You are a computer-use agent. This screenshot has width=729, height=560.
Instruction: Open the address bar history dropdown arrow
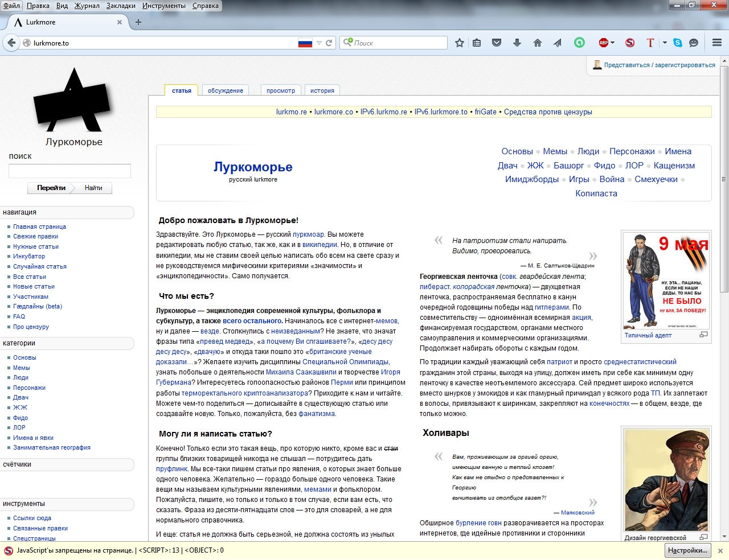319,43
